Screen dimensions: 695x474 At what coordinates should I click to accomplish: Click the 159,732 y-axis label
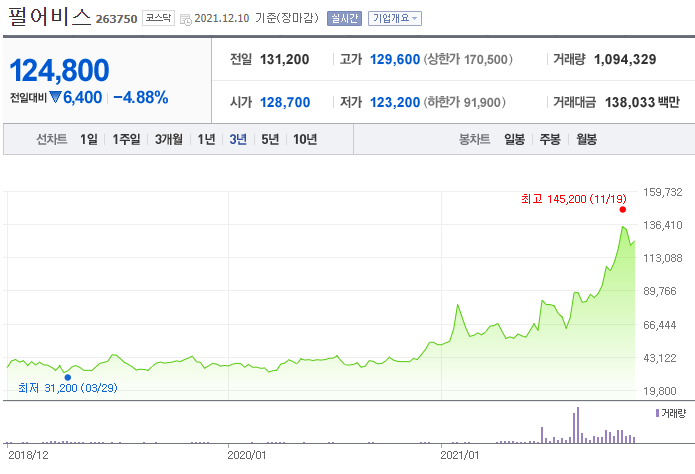click(x=663, y=192)
